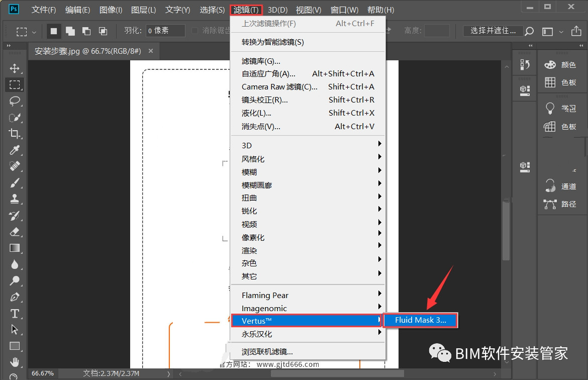Select the Clone Stamp tool

(15, 199)
